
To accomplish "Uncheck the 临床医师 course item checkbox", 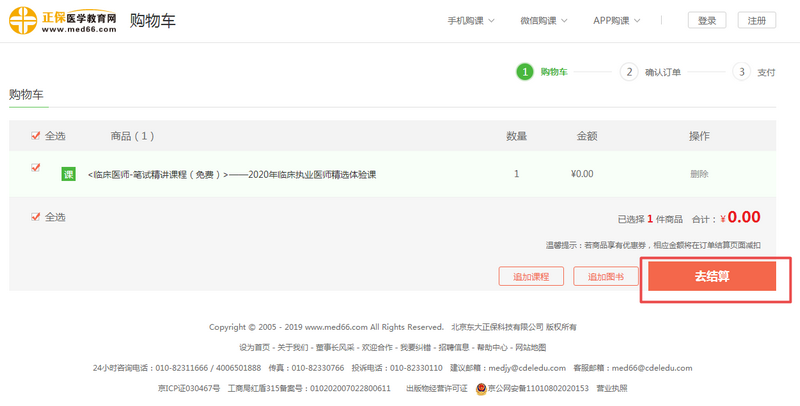I will tap(36, 167).
